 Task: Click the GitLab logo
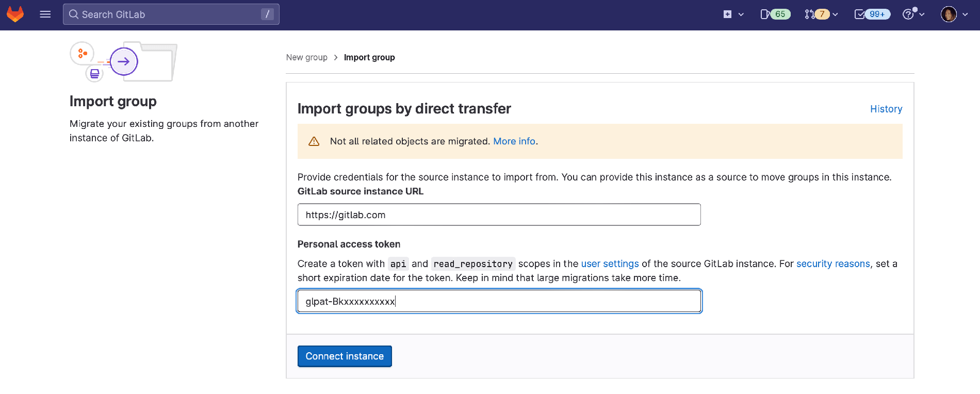click(15, 14)
